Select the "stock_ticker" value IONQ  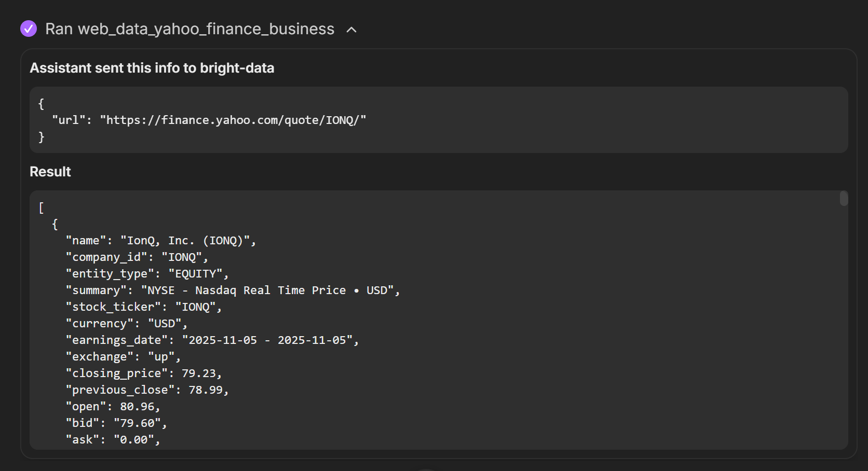click(198, 307)
